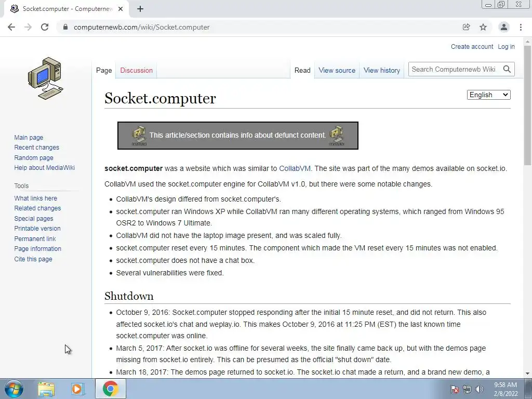Open Page information link
The width and height of the screenshot is (532, 399).
(37, 249)
